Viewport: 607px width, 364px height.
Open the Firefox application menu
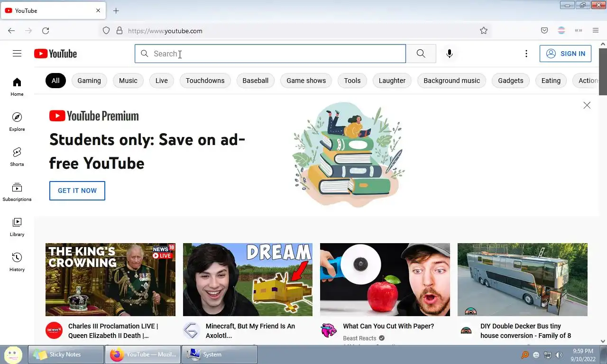(x=596, y=31)
